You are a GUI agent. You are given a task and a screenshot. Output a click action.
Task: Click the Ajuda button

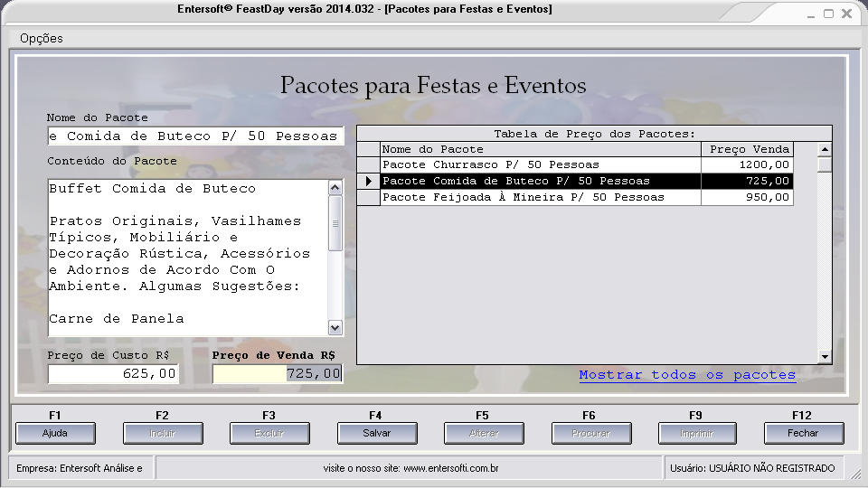(55, 433)
